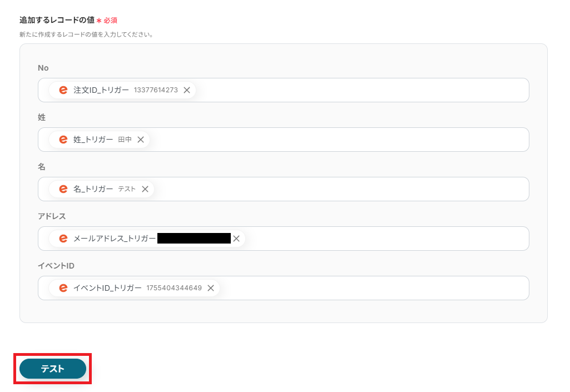Remove the イベントID_トリガー chip

pyautogui.click(x=210, y=288)
